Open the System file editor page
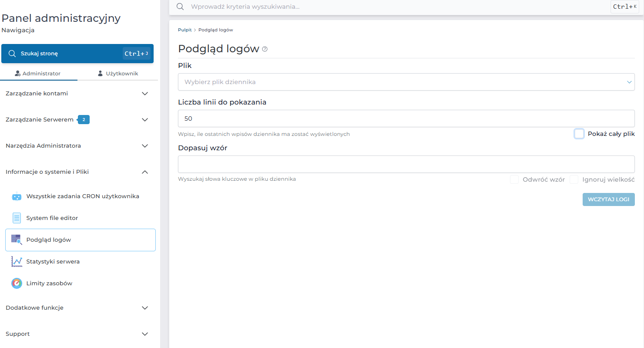This screenshot has width=644, height=348. 80,218
